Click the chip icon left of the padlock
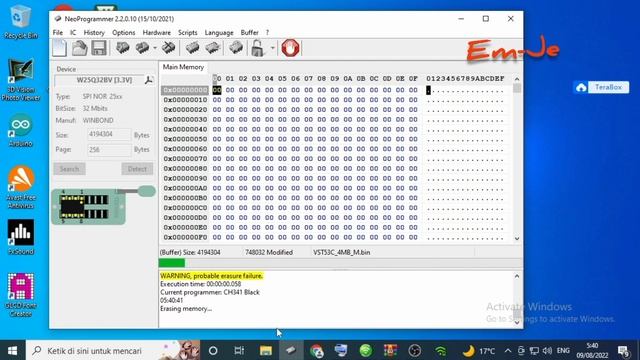 point(236,48)
